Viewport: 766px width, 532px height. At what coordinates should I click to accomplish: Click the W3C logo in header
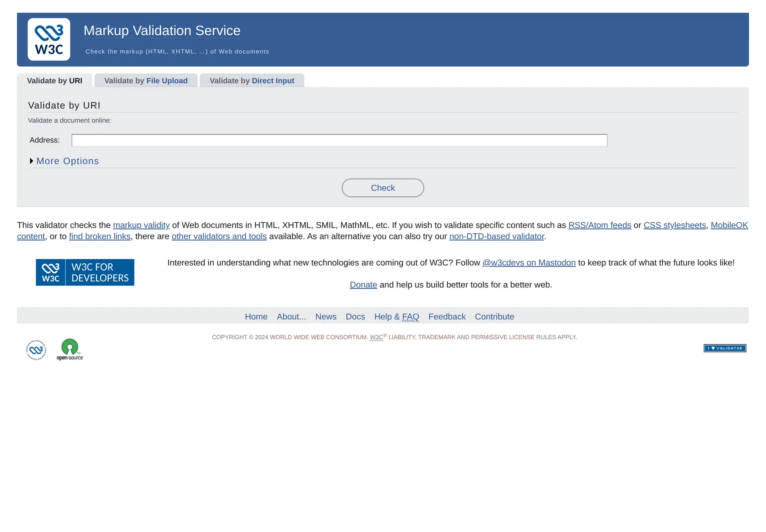pos(49,40)
